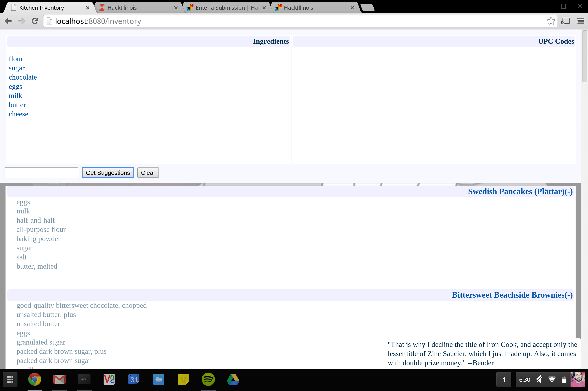Select the cheese ingredient link
588x391 pixels.
point(18,114)
